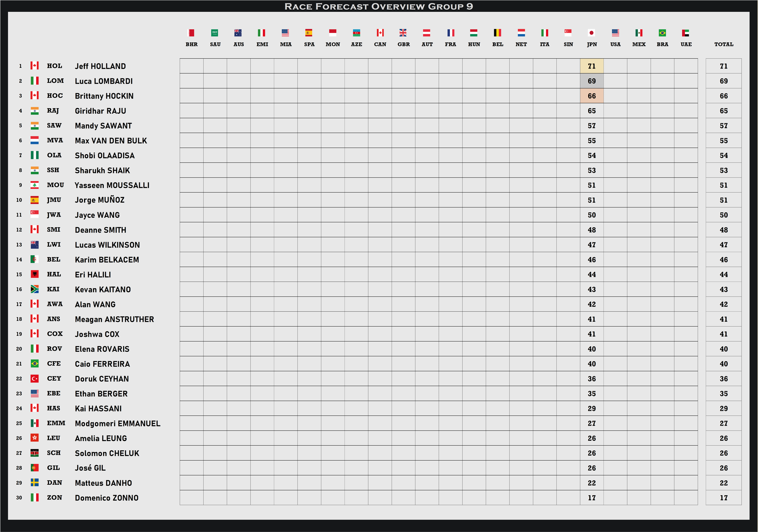Click the empty BHR cell for Jeff HOLLAND
This screenshot has height=532, width=758.
191,66
